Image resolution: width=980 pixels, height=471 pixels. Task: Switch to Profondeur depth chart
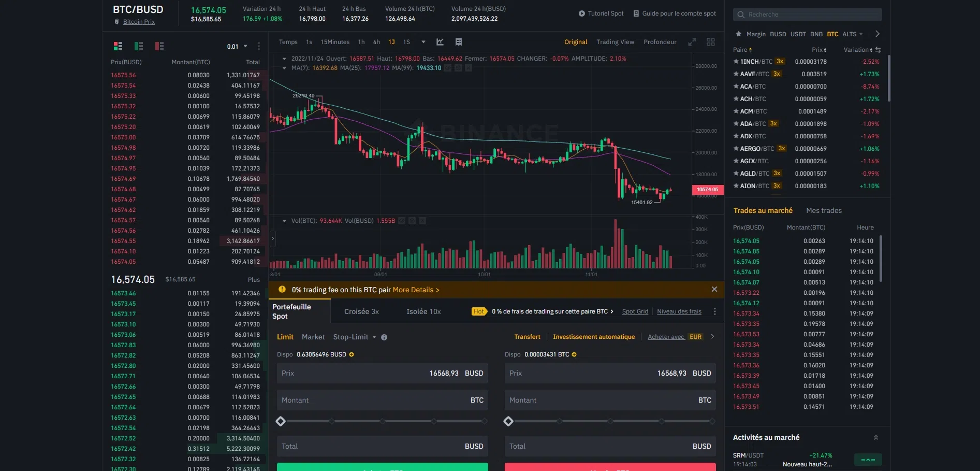(x=660, y=42)
